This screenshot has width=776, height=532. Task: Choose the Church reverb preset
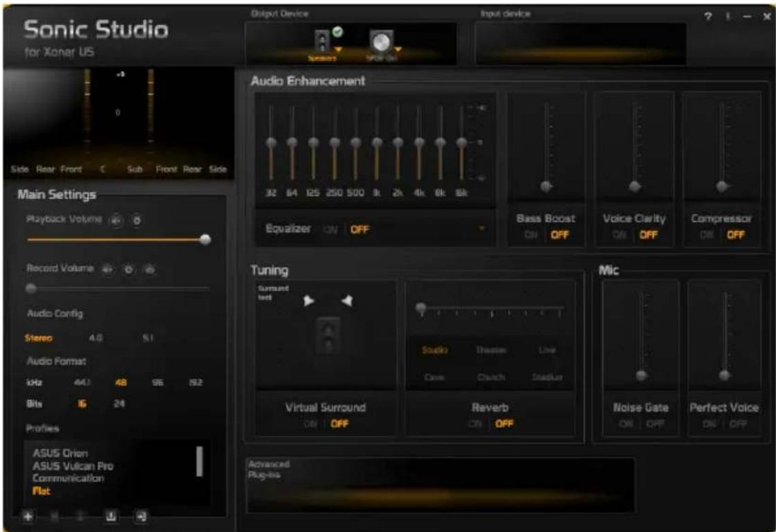click(x=491, y=378)
